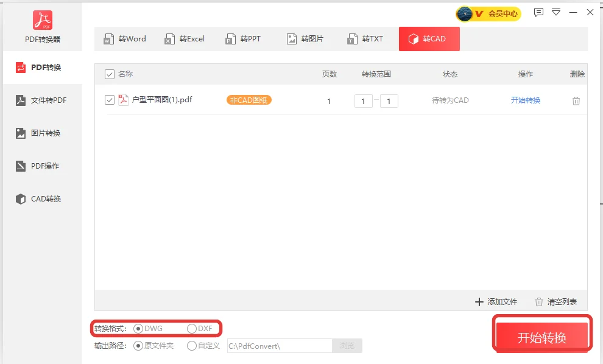Choose 自定义 output path radio button
Image resolution: width=603 pixels, height=364 pixels.
coord(191,346)
